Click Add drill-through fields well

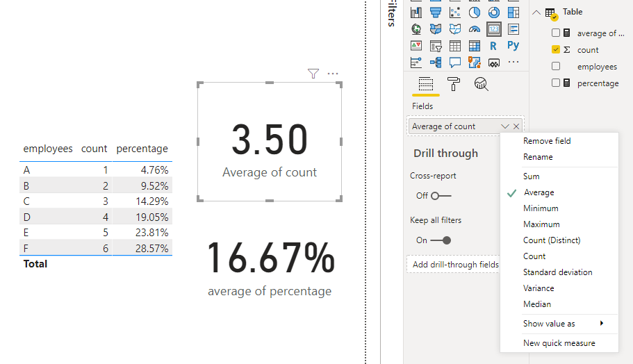coord(453,265)
